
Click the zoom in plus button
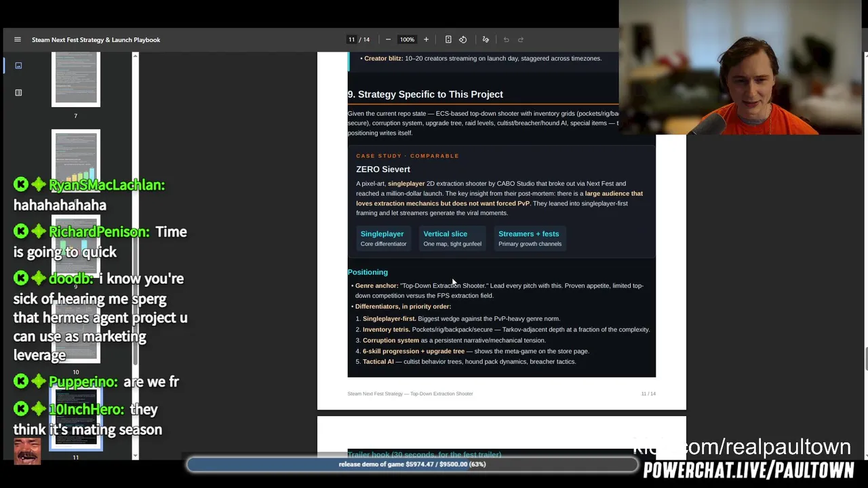pyautogui.click(x=426, y=39)
